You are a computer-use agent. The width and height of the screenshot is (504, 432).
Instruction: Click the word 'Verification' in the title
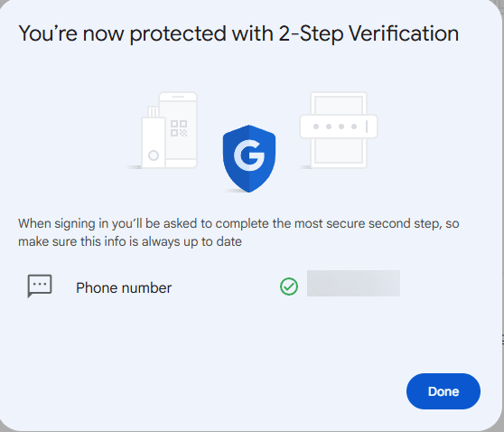pyautogui.click(x=404, y=33)
